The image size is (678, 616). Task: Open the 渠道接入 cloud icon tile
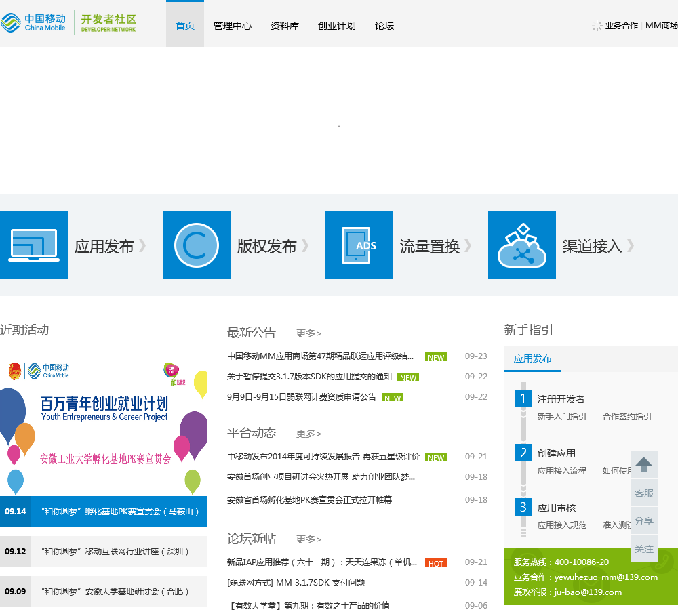[x=522, y=245]
